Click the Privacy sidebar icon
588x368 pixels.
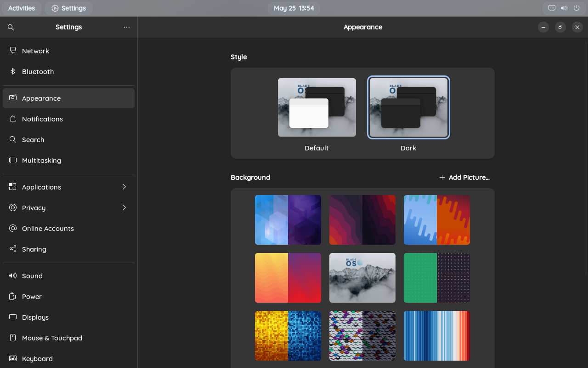13,208
